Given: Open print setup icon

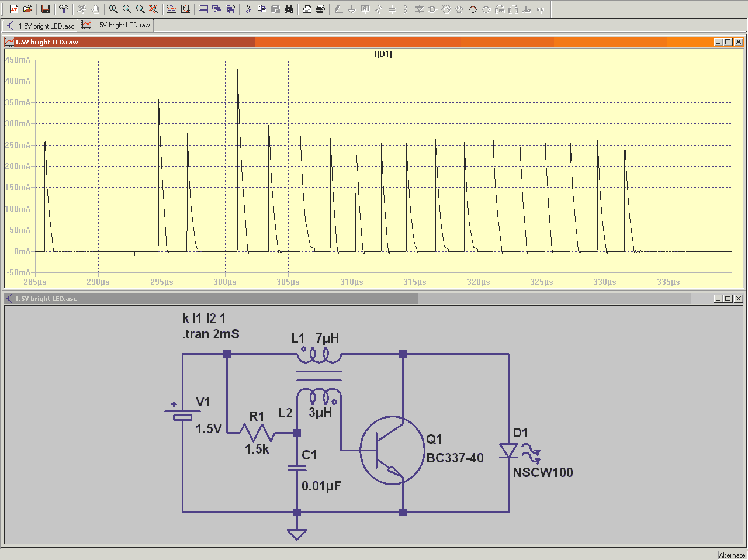Looking at the screenshot, I should coord(307,9).
